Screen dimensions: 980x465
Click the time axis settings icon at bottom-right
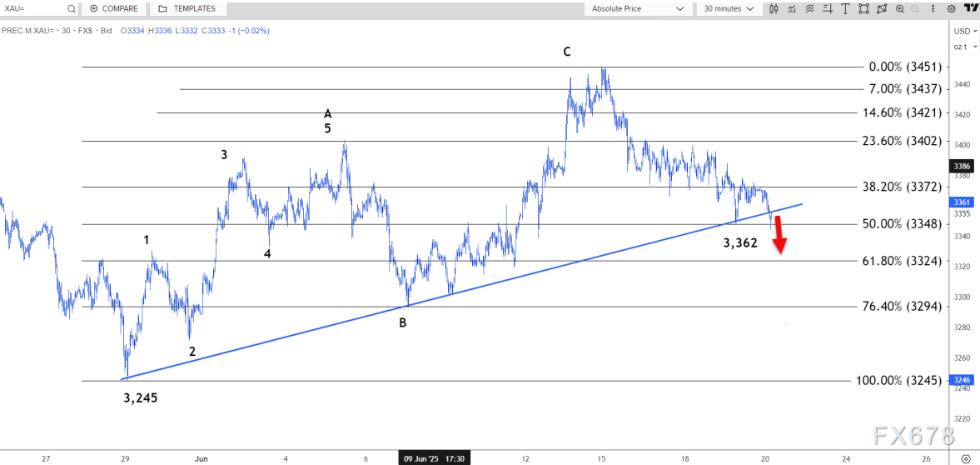[x=966, y=458]
